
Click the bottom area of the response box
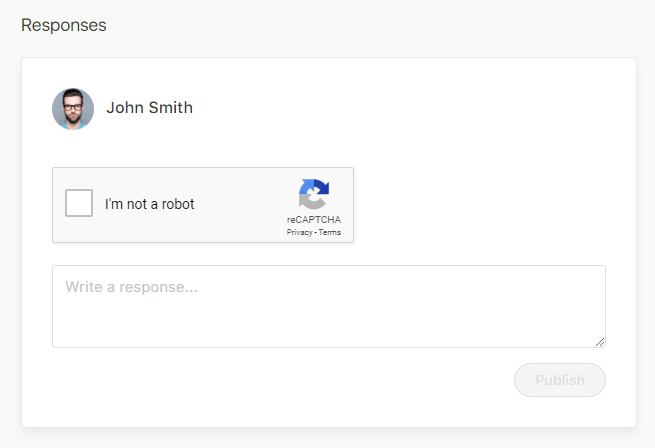[328, 335]
